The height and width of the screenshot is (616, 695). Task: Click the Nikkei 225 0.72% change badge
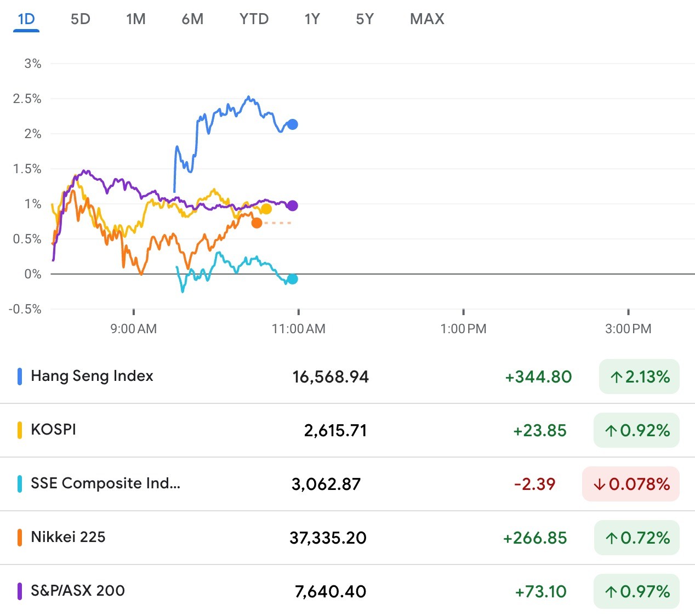[x=636, y=538]
